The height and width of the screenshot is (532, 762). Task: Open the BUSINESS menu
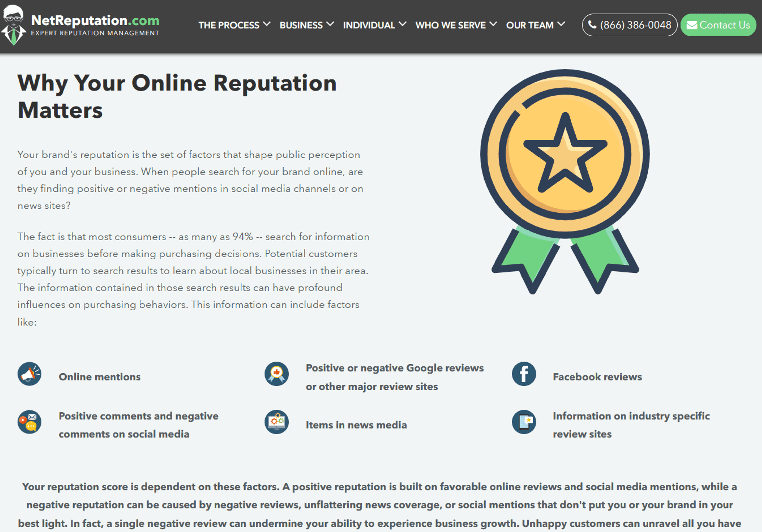click(x=301, y=25)
